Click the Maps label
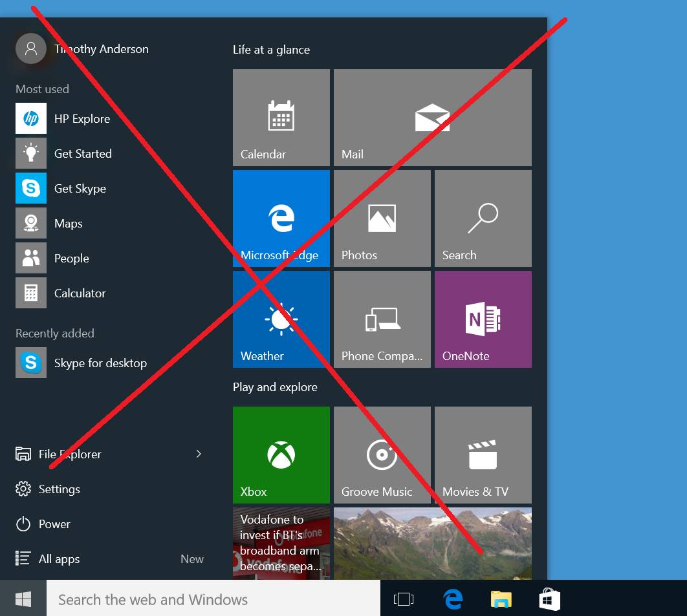 pyautogui.click(x=69, y=224)
